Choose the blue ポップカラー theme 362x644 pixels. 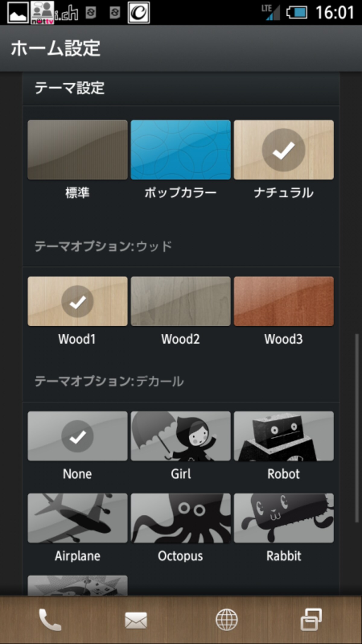tap(181, 150)
